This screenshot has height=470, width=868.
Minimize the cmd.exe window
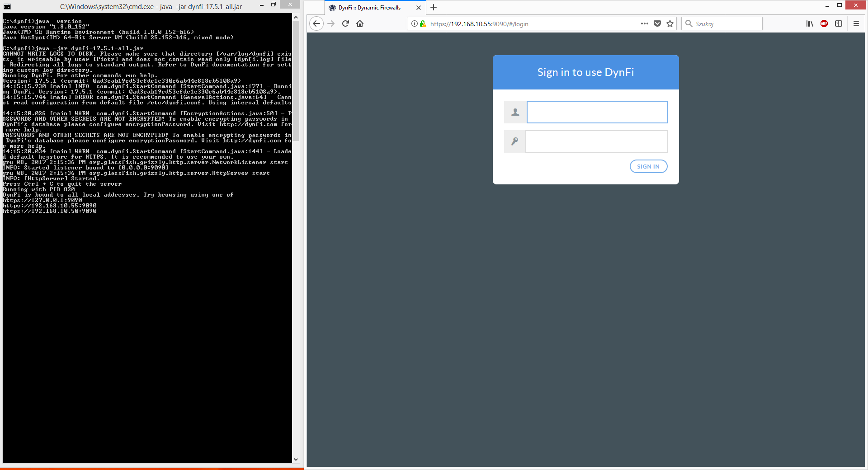click(261, 5)
